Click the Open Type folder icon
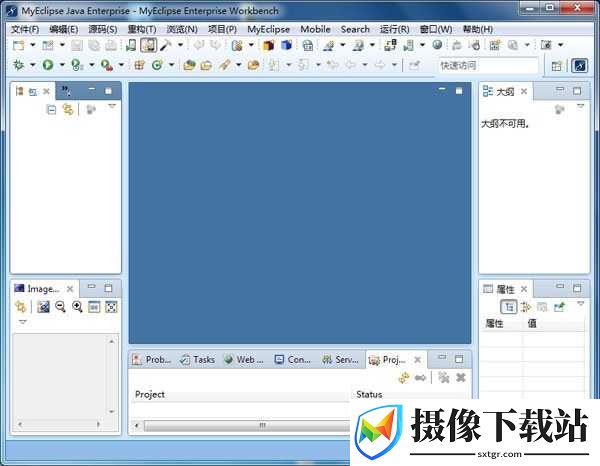The height and width of the screenshot is (466, 600). point(189,65)
